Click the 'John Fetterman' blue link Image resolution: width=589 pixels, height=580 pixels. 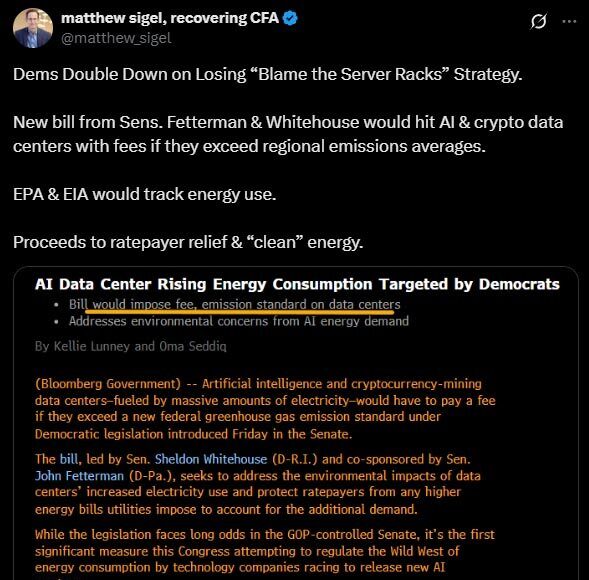(x=79, y=476)
